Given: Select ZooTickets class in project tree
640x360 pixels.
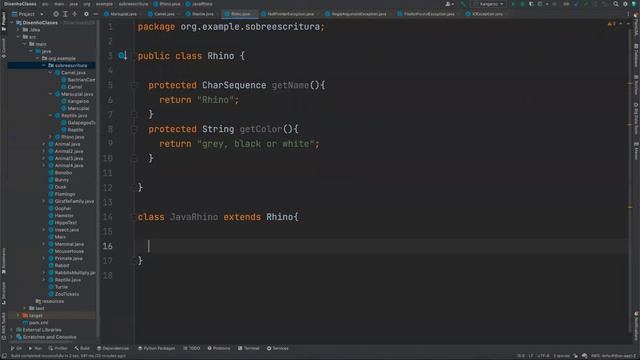Looking at the screenshot, I should pos(64,294).
